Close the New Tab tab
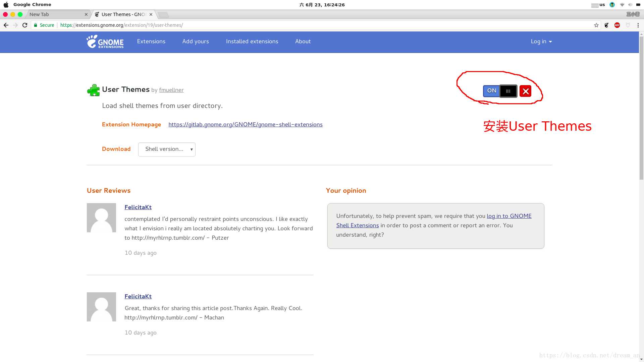The height and width of the screenshot is (362, 644). [86, 14]
